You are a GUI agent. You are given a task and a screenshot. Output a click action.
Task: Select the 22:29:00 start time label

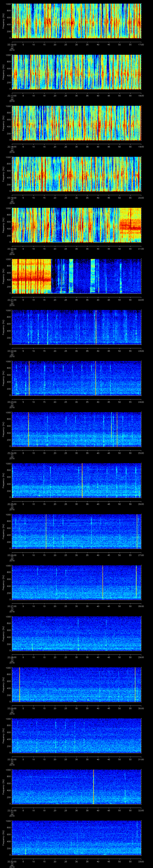(x=12, y=708)
